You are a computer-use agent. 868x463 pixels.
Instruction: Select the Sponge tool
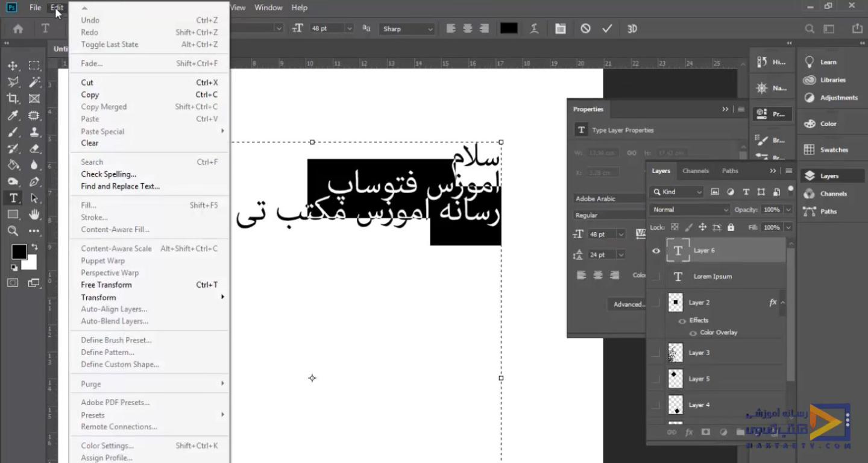pyautogui.click(x=13, y=181)
